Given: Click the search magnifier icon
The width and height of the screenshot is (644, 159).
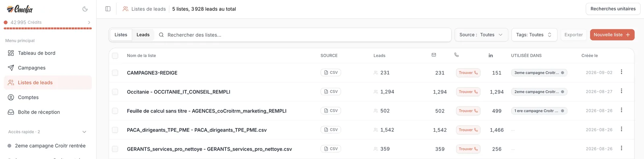Looking at the screenshot, I should pyautogui.click(x=161, y=35).
